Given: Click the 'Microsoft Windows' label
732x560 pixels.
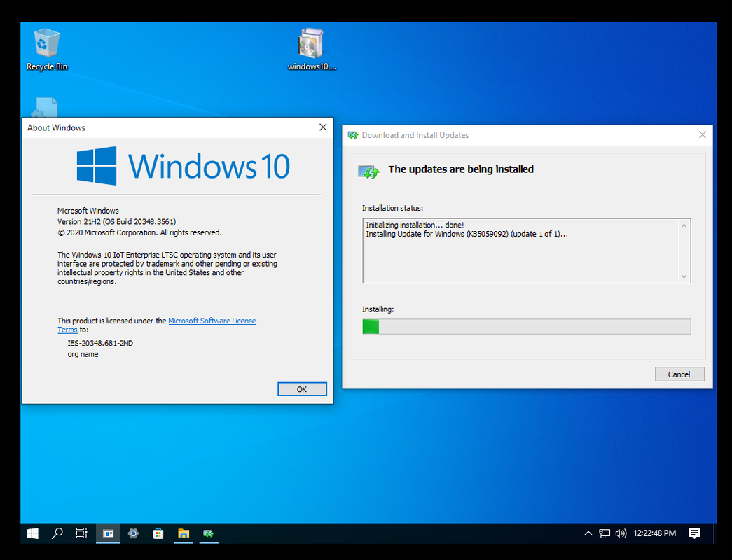Looking at the screenshot, I should pos(88,211).
